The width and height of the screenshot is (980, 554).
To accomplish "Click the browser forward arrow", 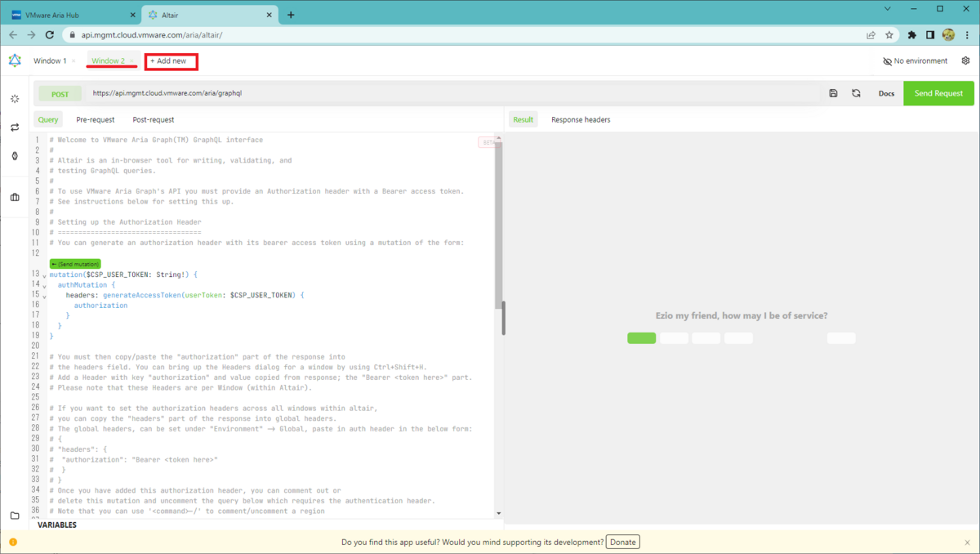I will [31, 35].
